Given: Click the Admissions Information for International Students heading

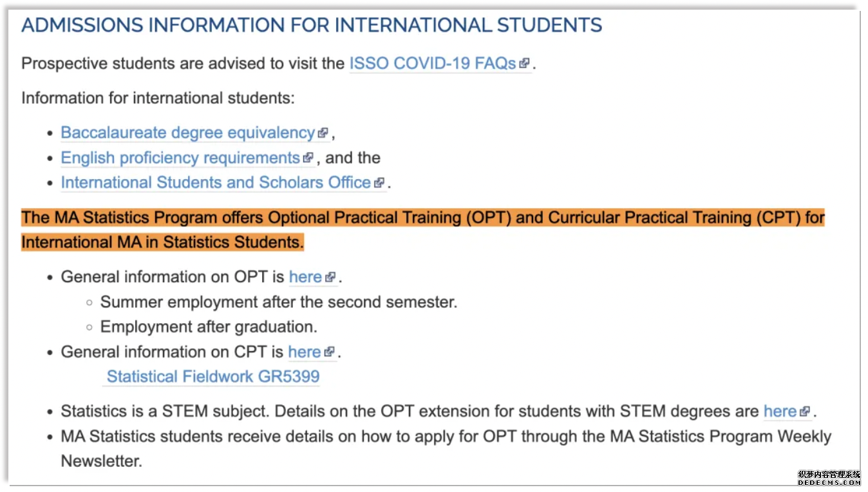Looking at the screenshot, I should coord(312,26).
